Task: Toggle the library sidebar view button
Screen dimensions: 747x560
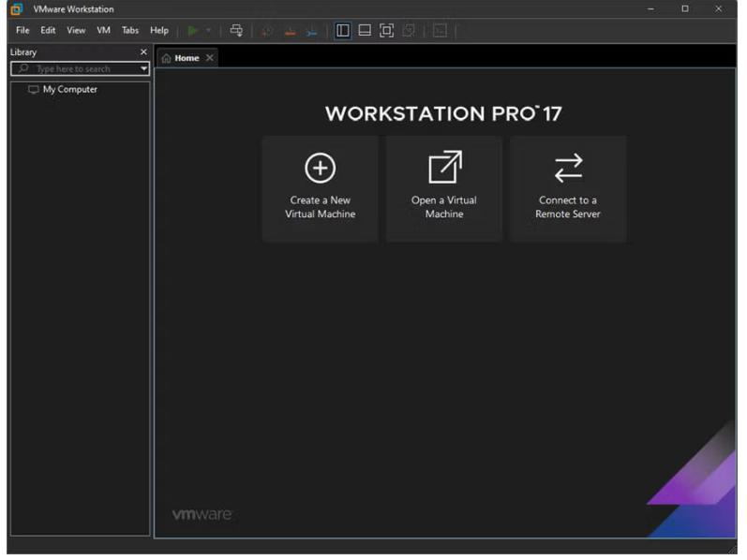Action: [x=343, y=31]
